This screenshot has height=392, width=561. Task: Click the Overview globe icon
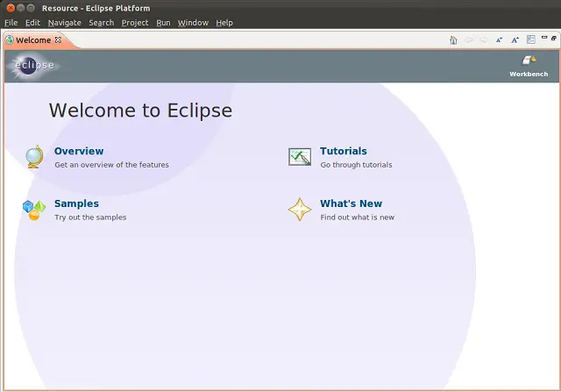[34, 157]
